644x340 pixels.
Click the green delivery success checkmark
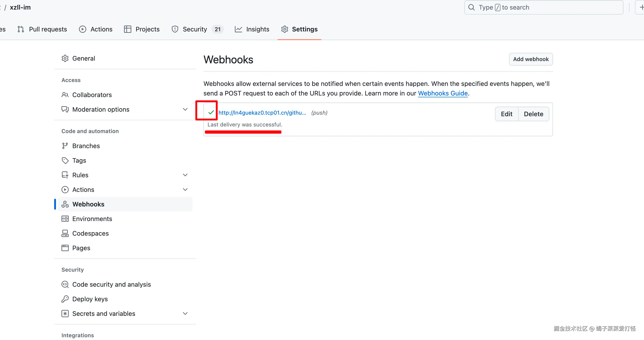tap(211, 112)
